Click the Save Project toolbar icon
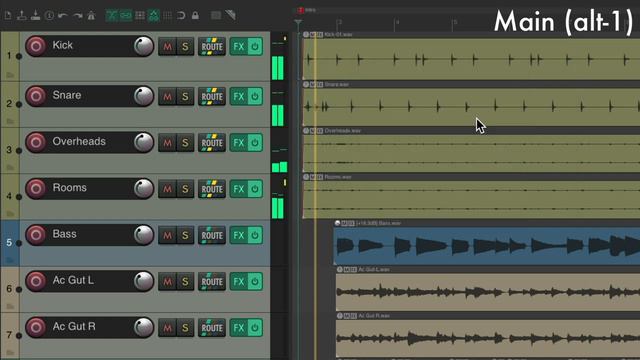 (36, 16)
